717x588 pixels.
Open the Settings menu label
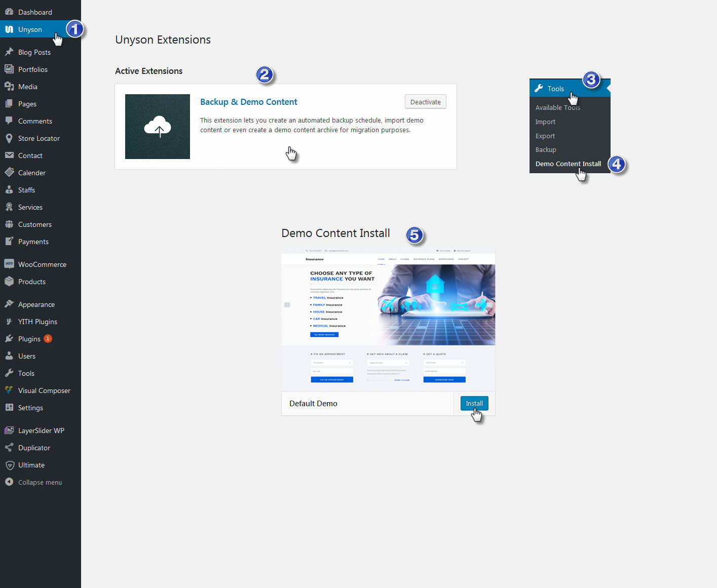30,408
